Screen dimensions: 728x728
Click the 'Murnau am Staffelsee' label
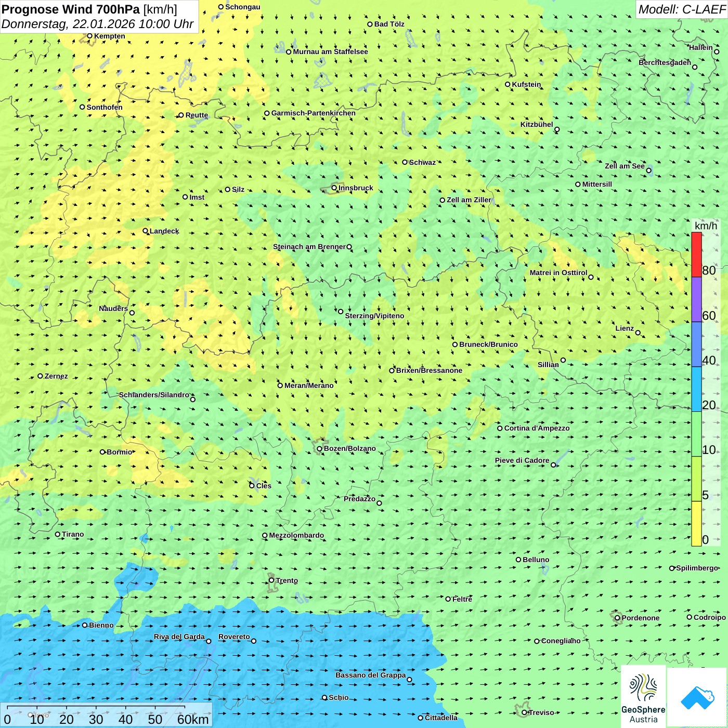click(x=330, y=51)
